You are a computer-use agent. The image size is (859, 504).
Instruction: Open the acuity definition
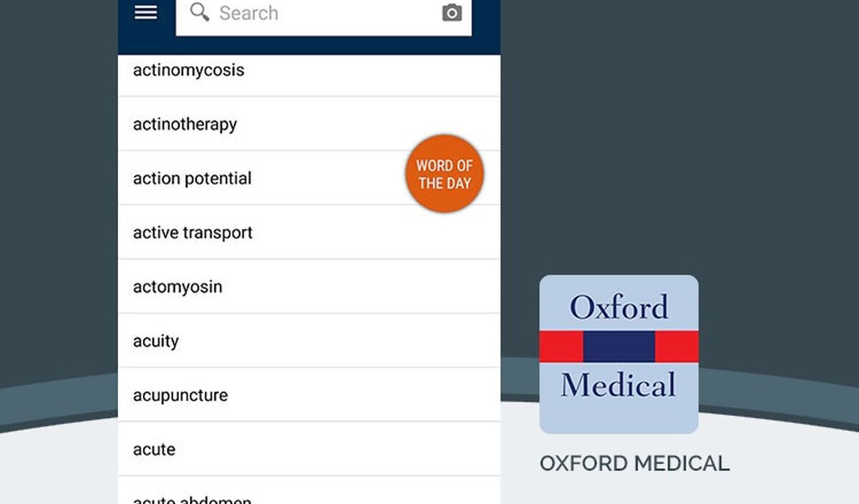309,341
